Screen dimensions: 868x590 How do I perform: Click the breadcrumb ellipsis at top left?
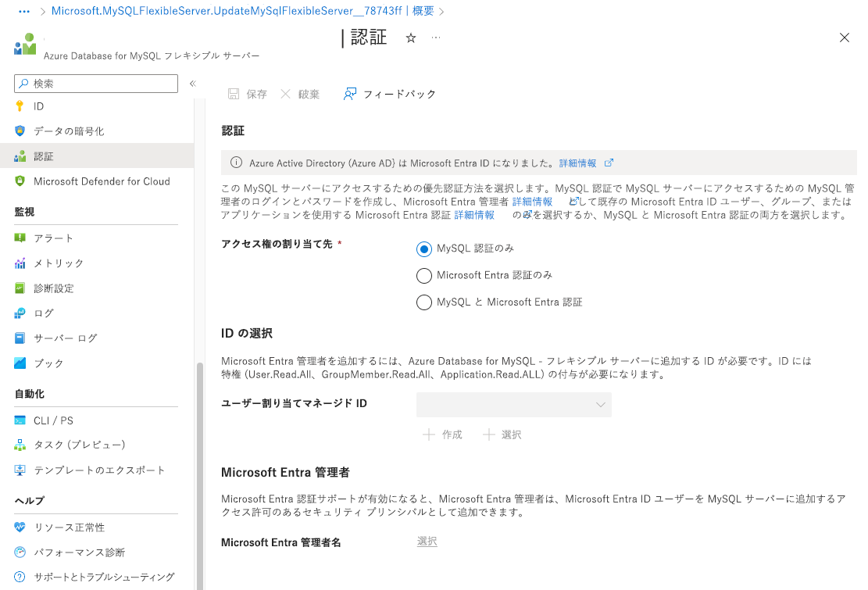click(x=24, y=11)
